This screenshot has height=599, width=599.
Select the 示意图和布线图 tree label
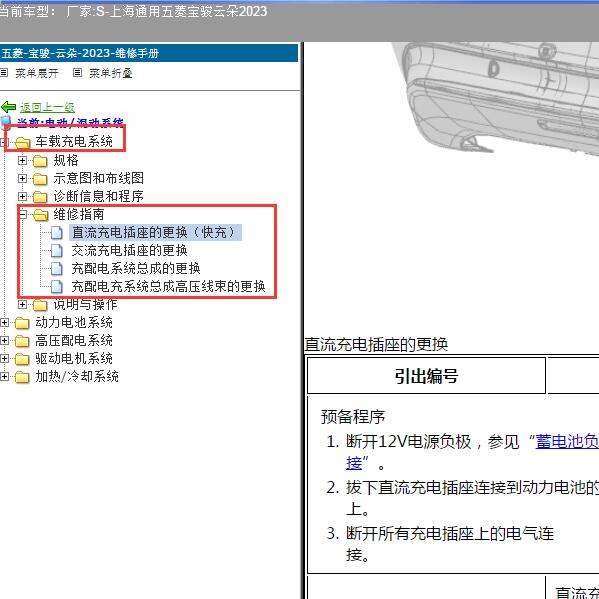pyautogui.click(x=99, y=178)
